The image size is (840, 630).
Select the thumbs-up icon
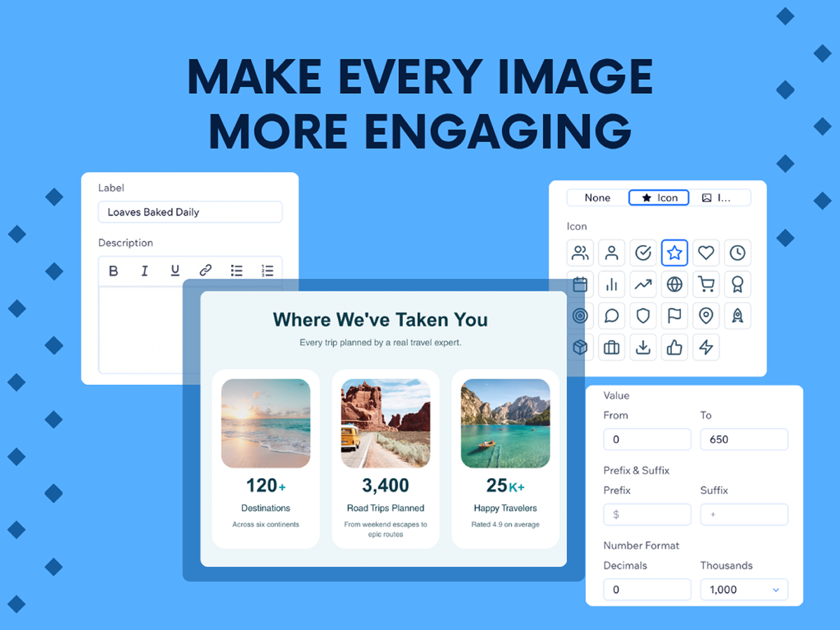(x=675, y=347)
